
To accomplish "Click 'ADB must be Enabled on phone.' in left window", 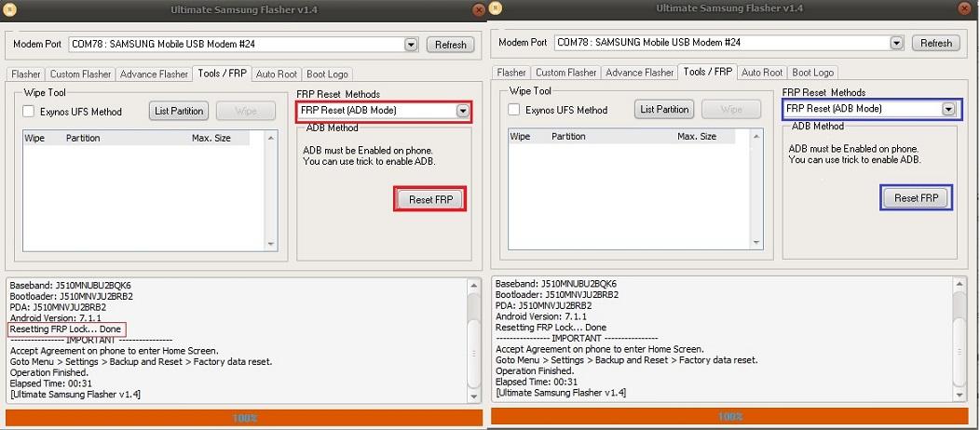I will 367,151.
